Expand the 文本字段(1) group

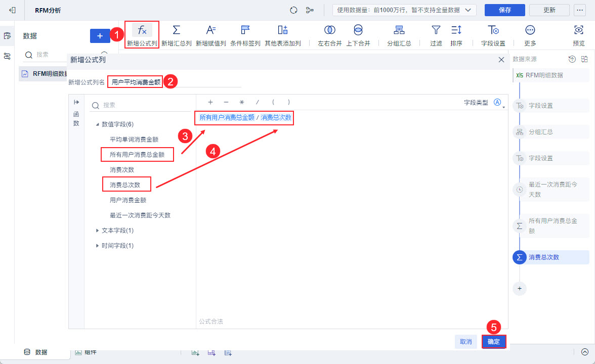click(x=98, y=231)
